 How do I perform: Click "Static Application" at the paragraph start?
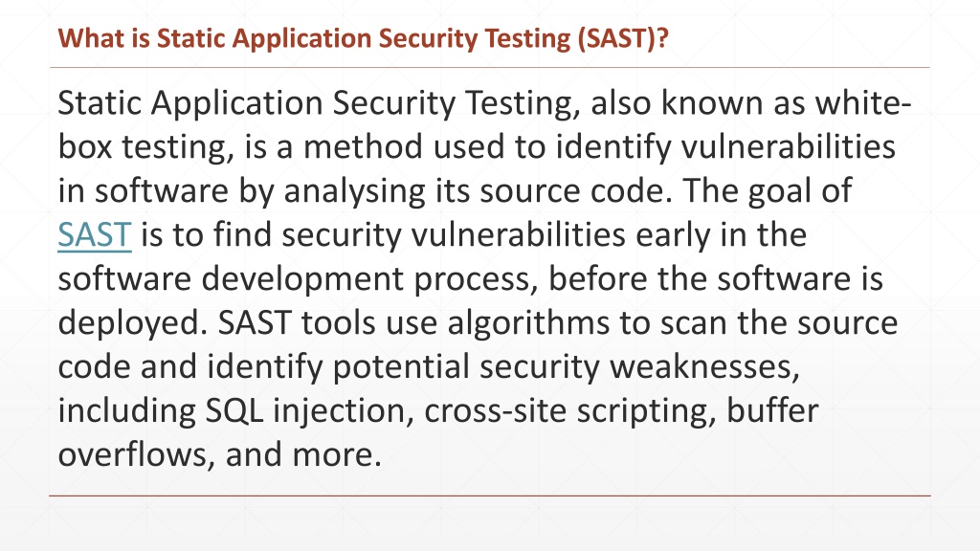pos(191,103)
